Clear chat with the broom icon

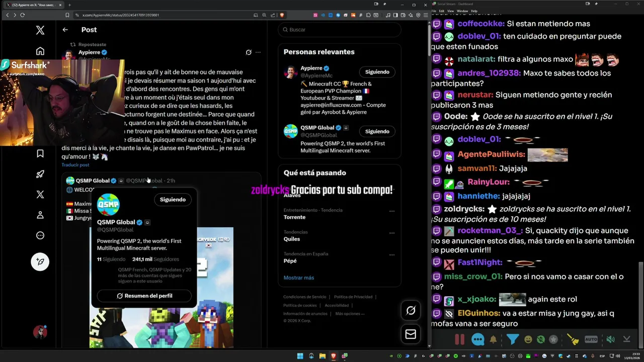[573, 339]
